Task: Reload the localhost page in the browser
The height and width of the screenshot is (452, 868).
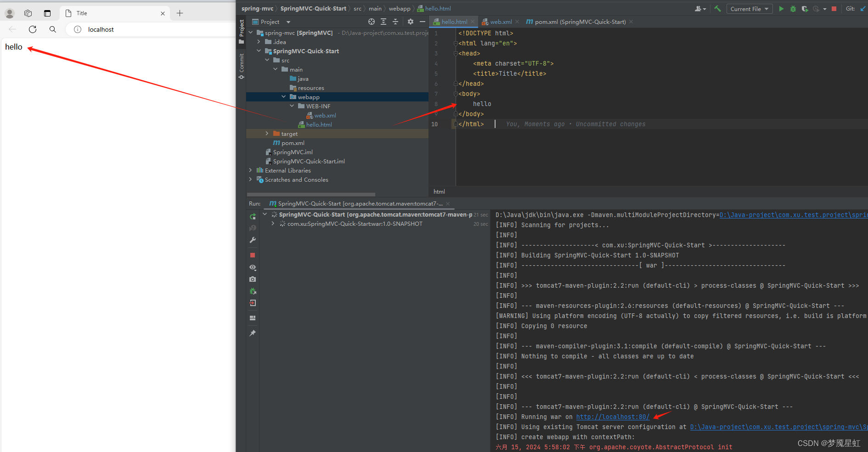Action: (x=33, y=29)
